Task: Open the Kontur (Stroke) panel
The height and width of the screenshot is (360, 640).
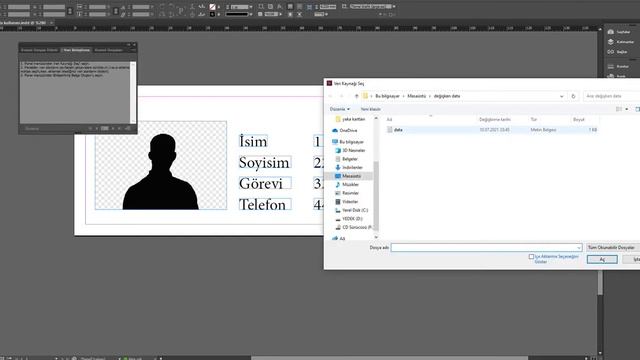Action: (x=618, y=66)
